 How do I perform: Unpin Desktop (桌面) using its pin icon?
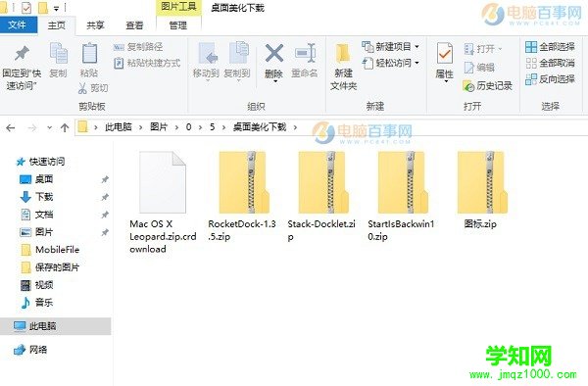(105, 179)
